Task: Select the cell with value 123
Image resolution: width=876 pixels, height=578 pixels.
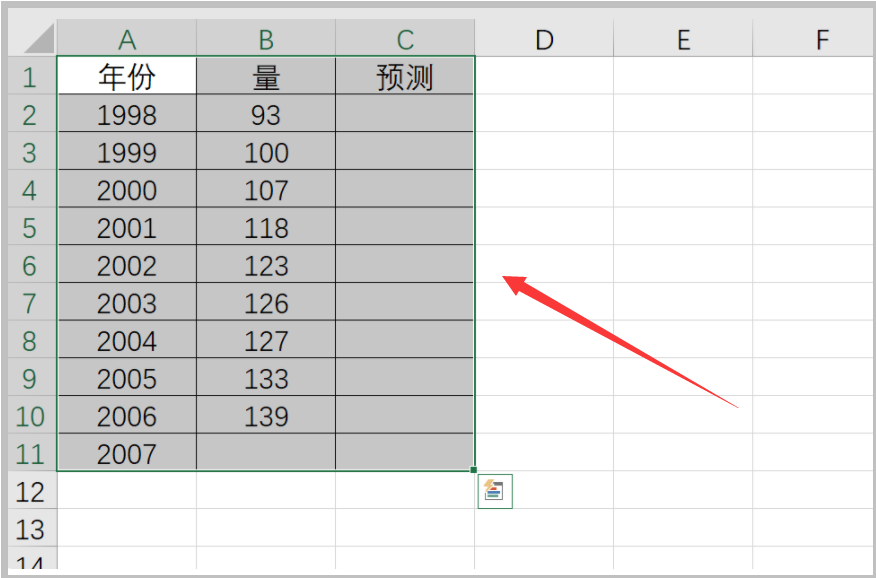Action: pyautogui.click(x=266, y=264)
